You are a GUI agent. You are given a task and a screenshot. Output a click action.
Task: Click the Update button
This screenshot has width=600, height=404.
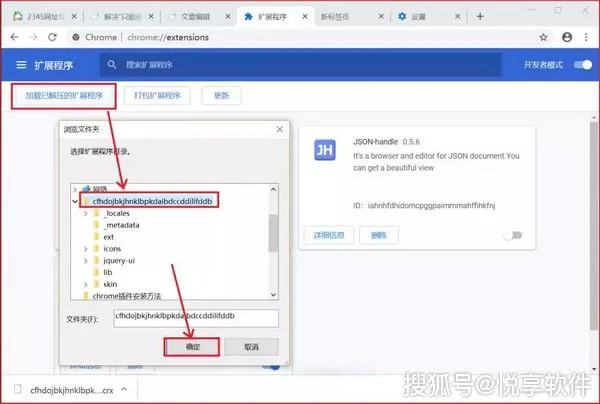tap(222, 96)
